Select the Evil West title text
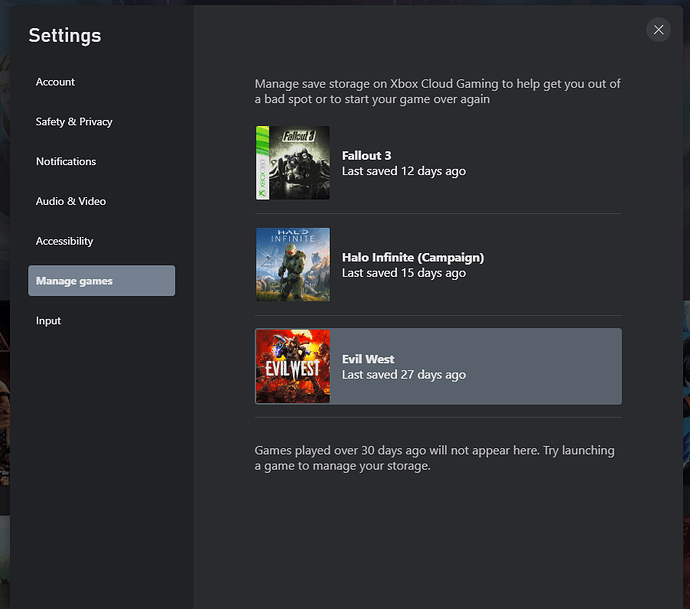 (368, 359)
